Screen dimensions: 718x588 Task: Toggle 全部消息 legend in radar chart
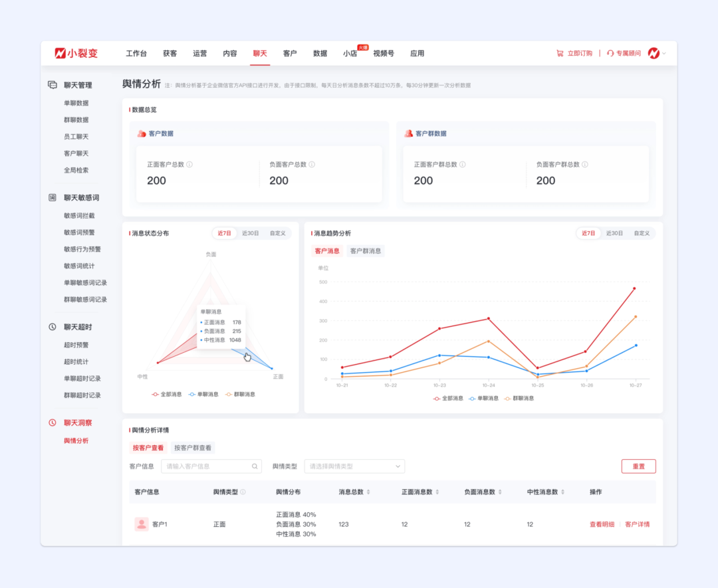point(166,394)
